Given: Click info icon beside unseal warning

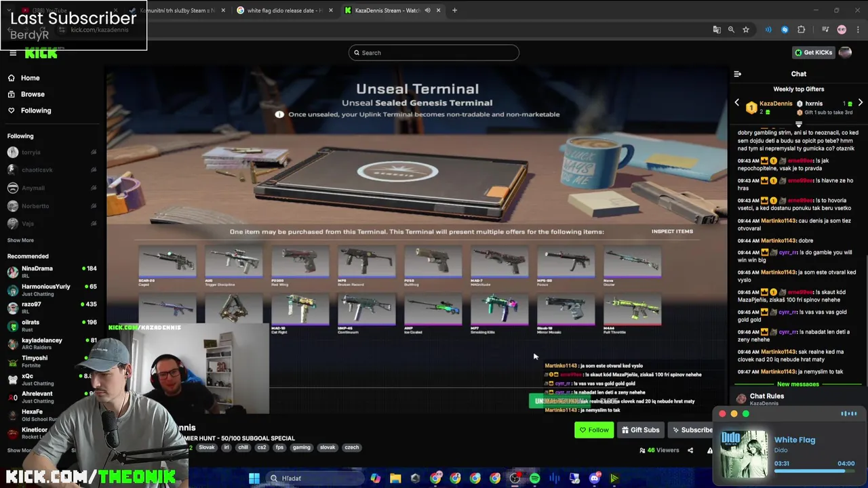Looking at the screenshot, I should [x=279, y=115].
